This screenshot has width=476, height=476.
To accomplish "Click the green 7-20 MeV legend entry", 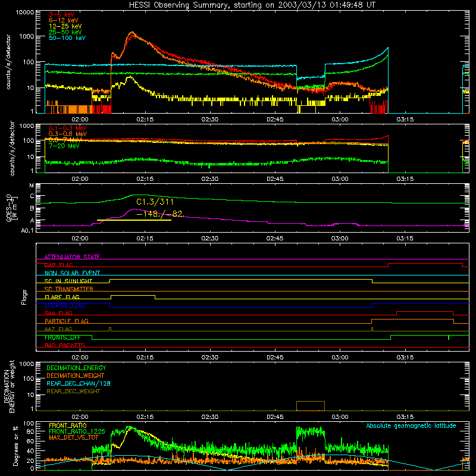I will pyautogui.click(x=64, y=146).
